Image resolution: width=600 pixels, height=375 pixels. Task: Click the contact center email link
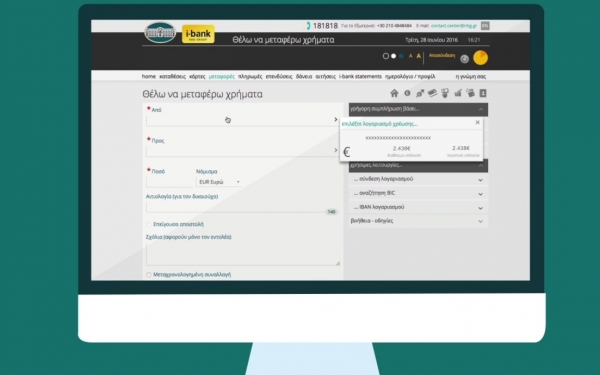[454, 26]
